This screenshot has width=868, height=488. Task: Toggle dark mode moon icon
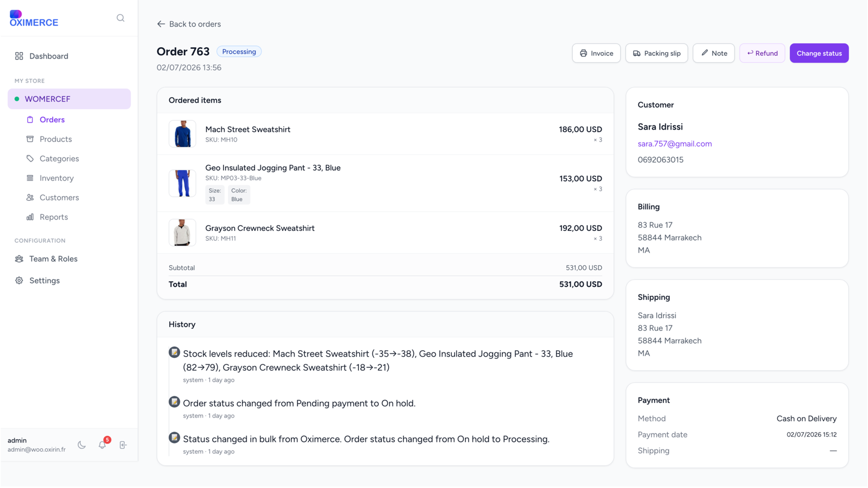pyautogui.click(x=82, y=445)
